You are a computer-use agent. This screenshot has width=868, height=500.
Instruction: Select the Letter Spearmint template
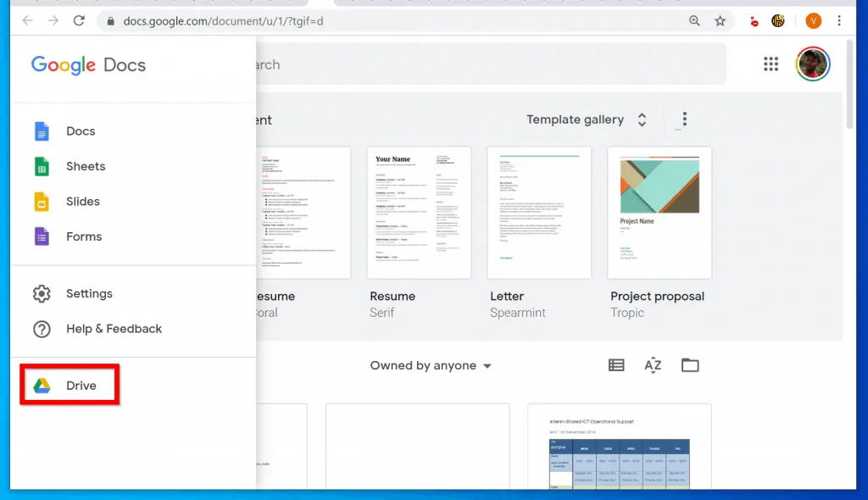pyautogui.click(x=538, y=212)
